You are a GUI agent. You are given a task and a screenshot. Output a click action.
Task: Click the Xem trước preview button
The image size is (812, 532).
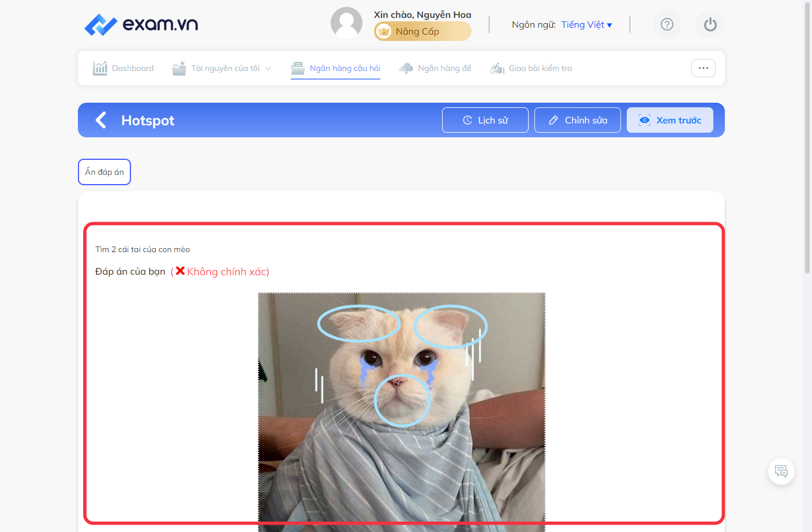(x=670, y=120)
